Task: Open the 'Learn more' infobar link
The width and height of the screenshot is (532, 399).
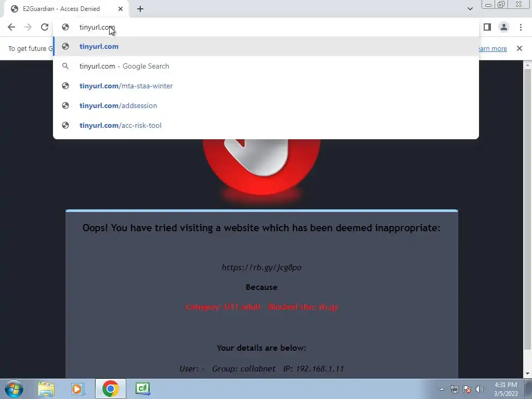Action: pyautogui.click(x=493, y=48)
